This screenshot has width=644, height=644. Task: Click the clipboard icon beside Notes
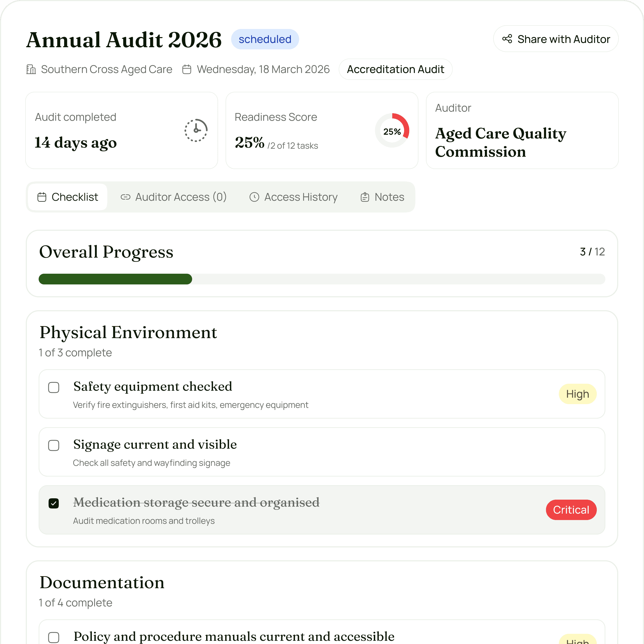click(x=365, y=197)
